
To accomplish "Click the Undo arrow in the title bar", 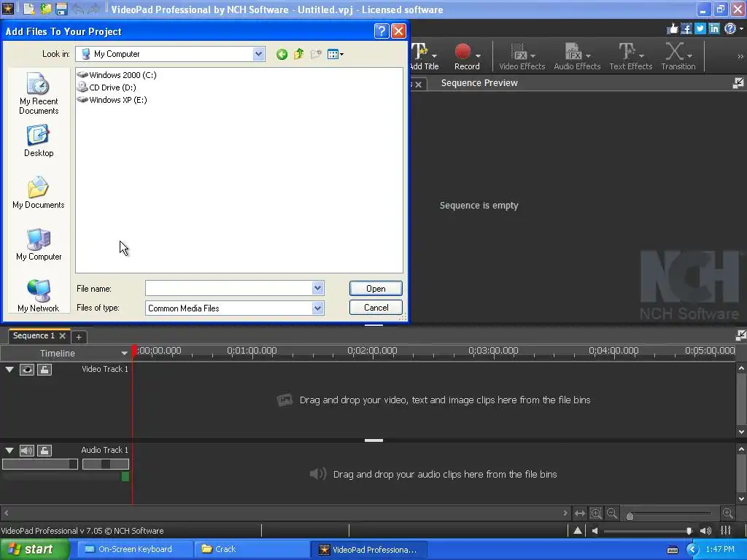I will click(79, 9).
